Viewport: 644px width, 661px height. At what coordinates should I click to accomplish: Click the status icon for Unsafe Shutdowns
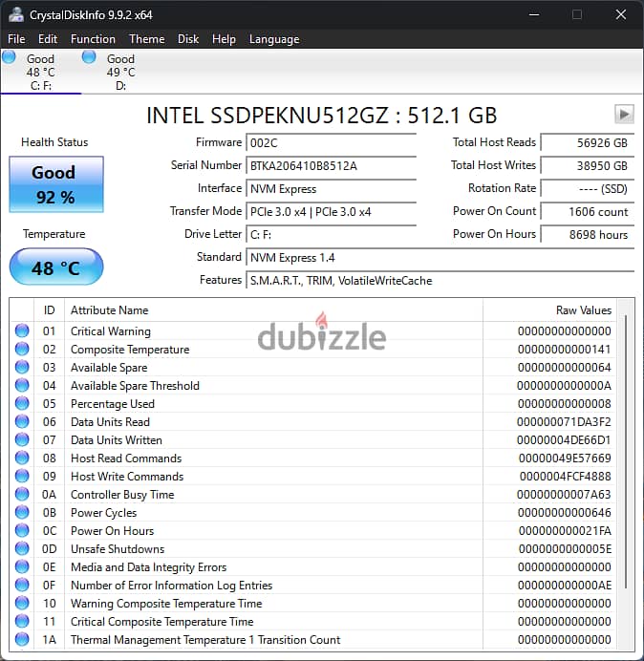22,548
